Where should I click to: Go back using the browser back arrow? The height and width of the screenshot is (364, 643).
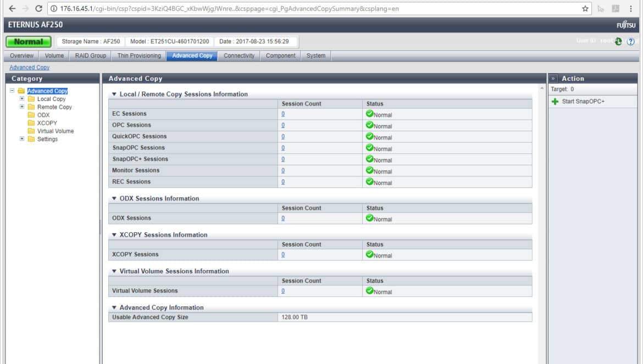pyautogui.click(x=12, y=9)
